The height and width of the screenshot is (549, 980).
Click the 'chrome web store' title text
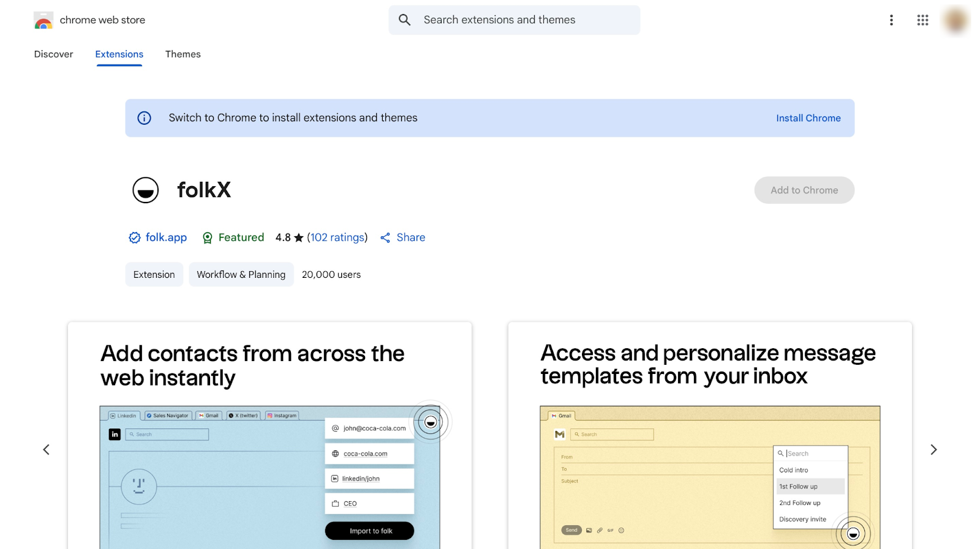coord(103,20)
